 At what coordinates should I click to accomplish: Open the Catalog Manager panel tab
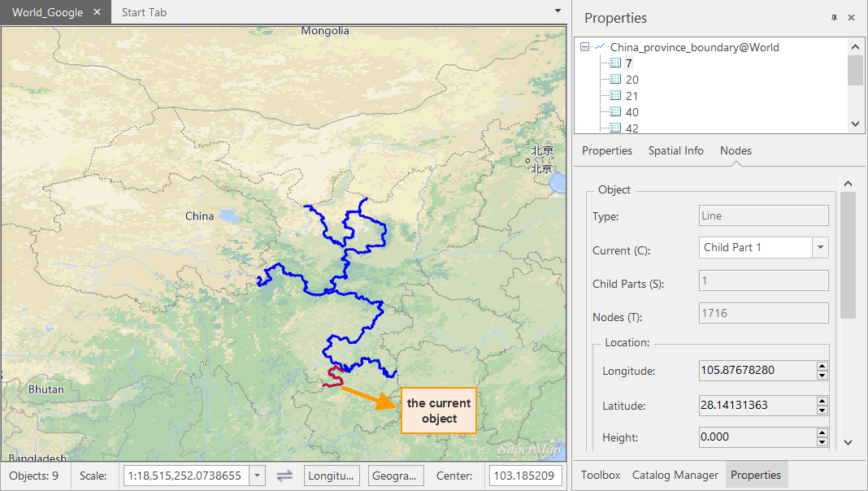pyautogui.click(x=675, y=475)
